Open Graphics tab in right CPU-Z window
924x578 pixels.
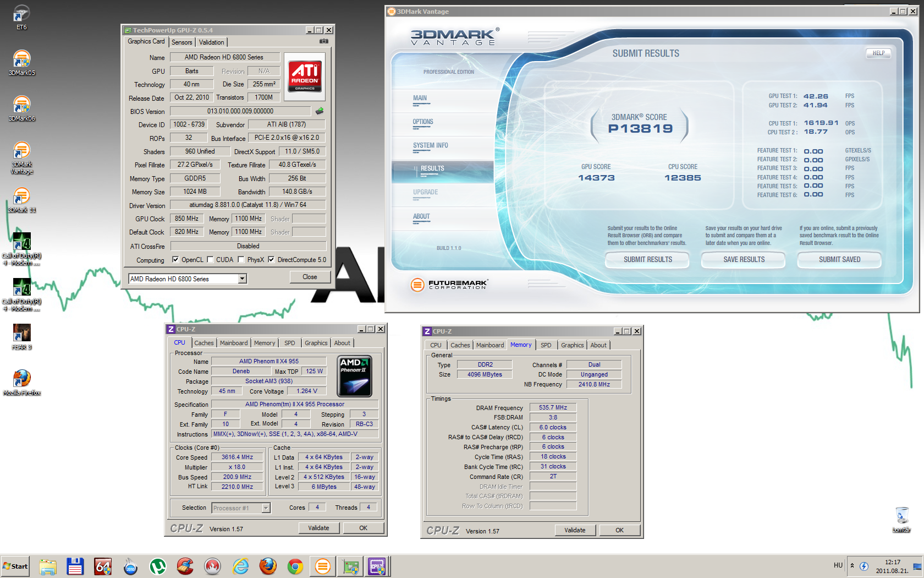pyautogui.click(x=573, y=345)
